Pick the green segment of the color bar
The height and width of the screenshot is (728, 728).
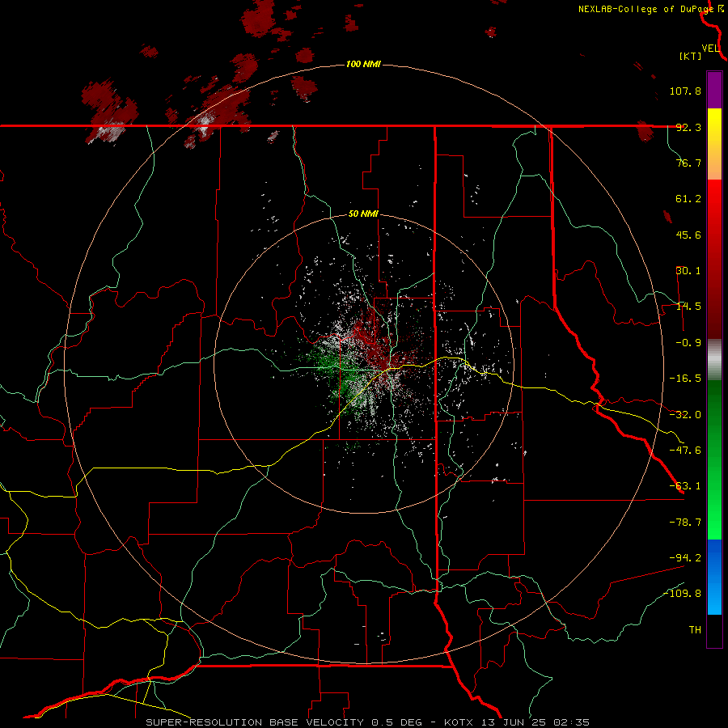point(714,459)
